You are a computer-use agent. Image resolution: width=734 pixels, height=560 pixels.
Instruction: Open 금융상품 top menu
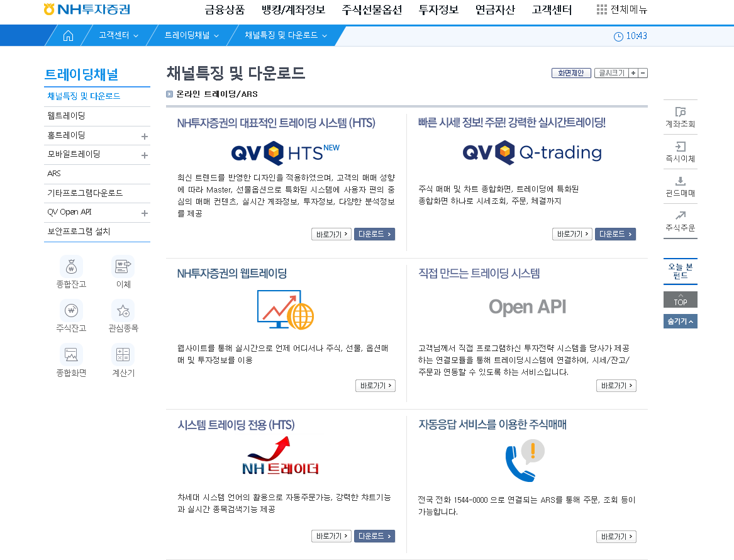click(x=225, y=10)
